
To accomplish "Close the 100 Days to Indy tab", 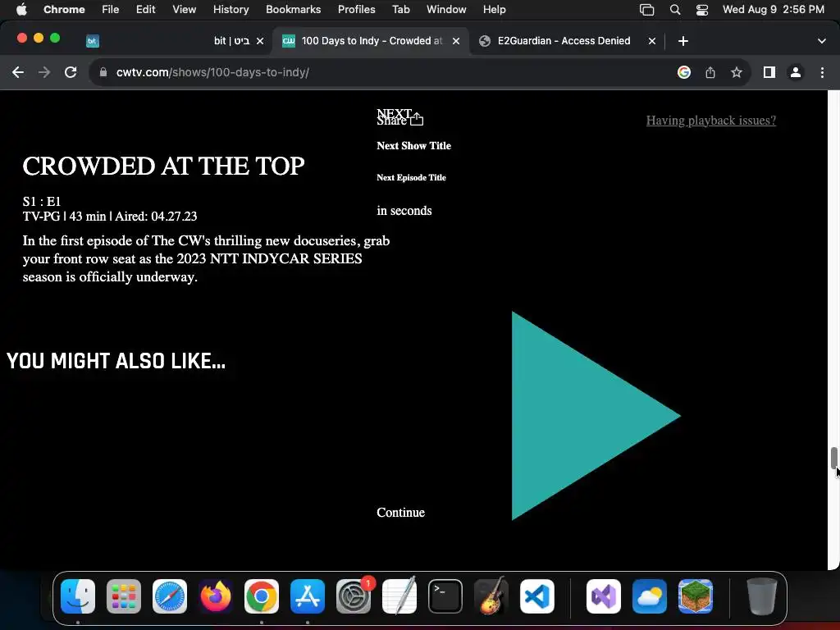I will click(x=456, y=41).
